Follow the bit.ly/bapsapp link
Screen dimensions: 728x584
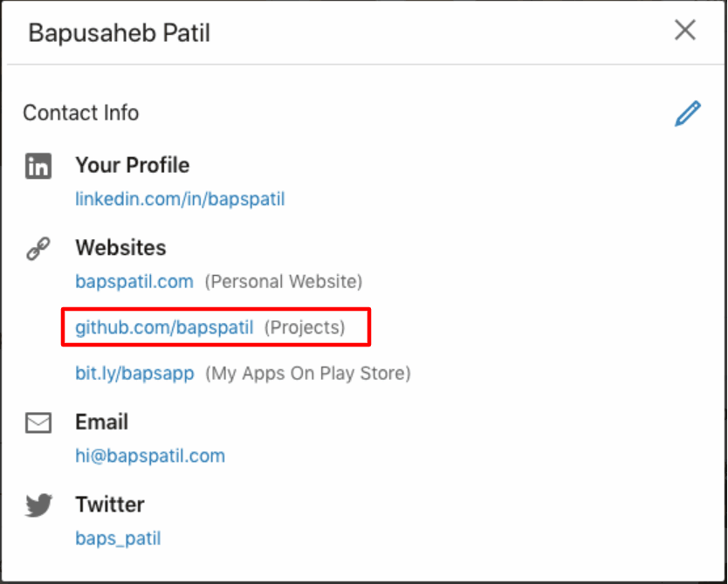[134, 374]
